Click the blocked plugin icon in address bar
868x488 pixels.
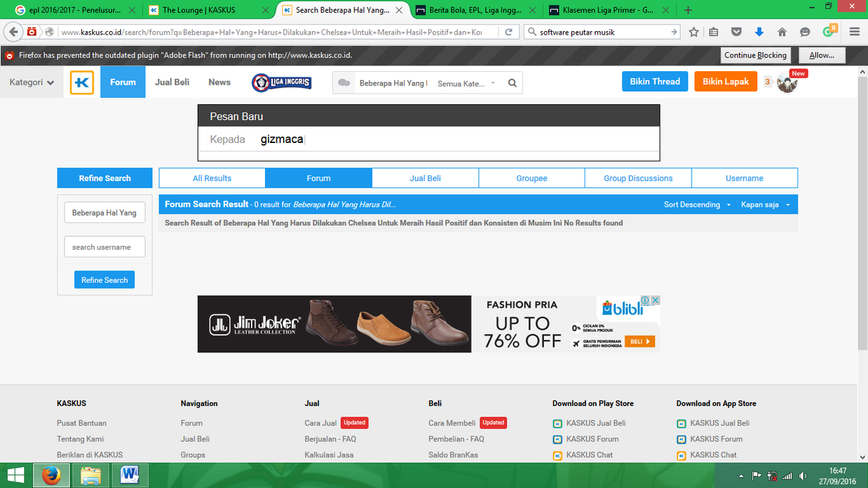click(32, 32)
